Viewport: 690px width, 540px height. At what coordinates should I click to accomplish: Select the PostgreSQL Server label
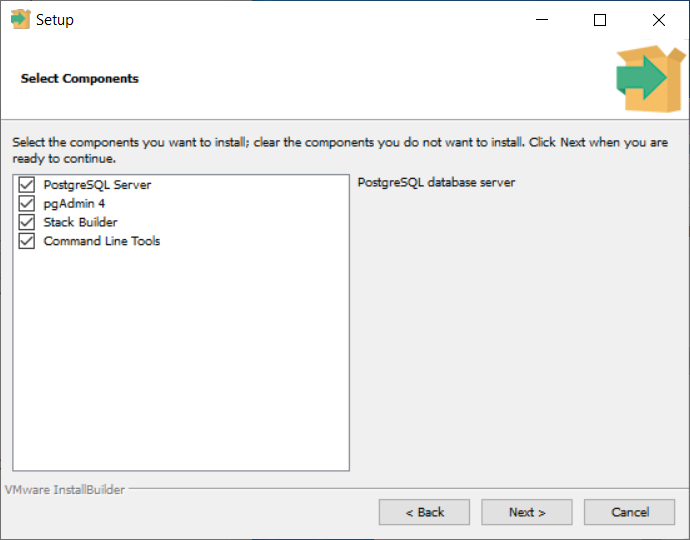pyautogui.click(x=97, y=185)
